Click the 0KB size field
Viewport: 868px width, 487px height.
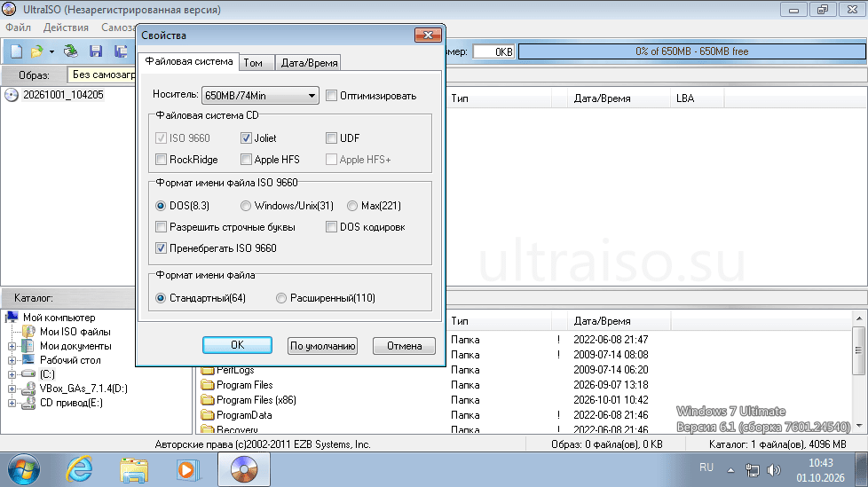[x=493, y=51]
